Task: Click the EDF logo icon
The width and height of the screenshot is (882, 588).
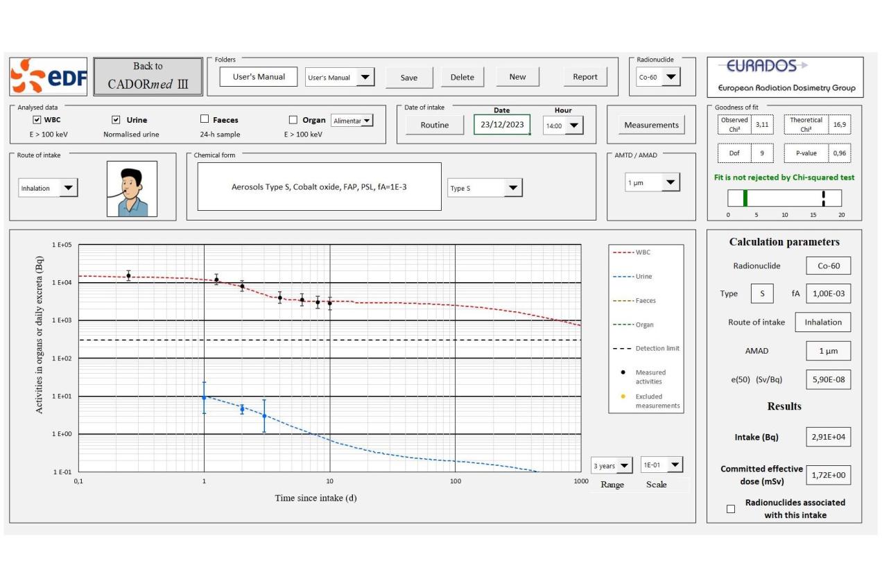Action: click(49, 76)
